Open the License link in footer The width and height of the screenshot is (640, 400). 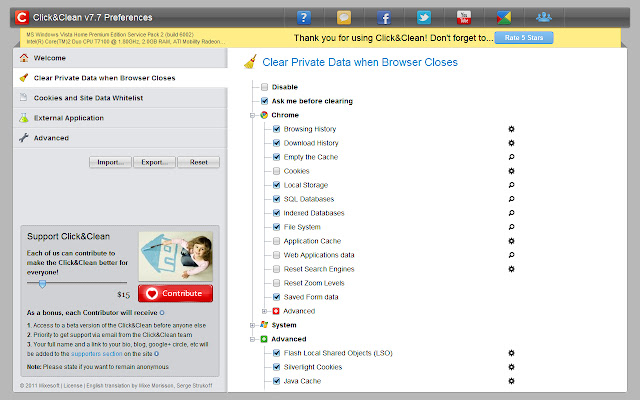point(73,386)
